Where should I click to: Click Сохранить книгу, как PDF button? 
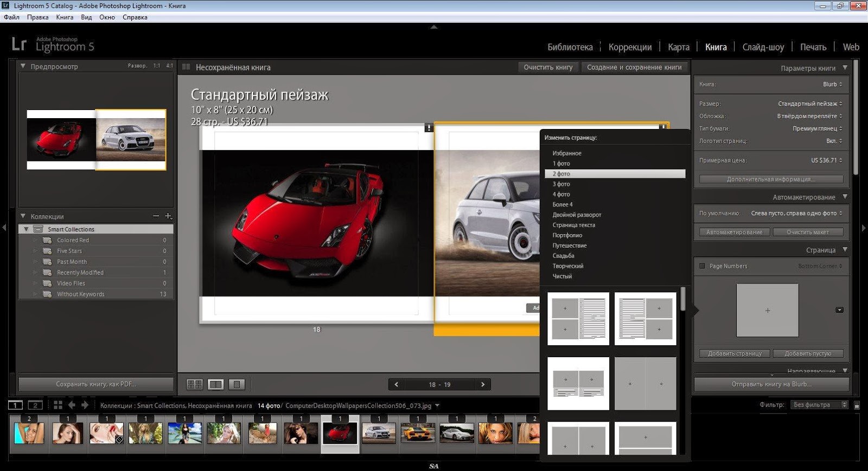coord(96,384)
